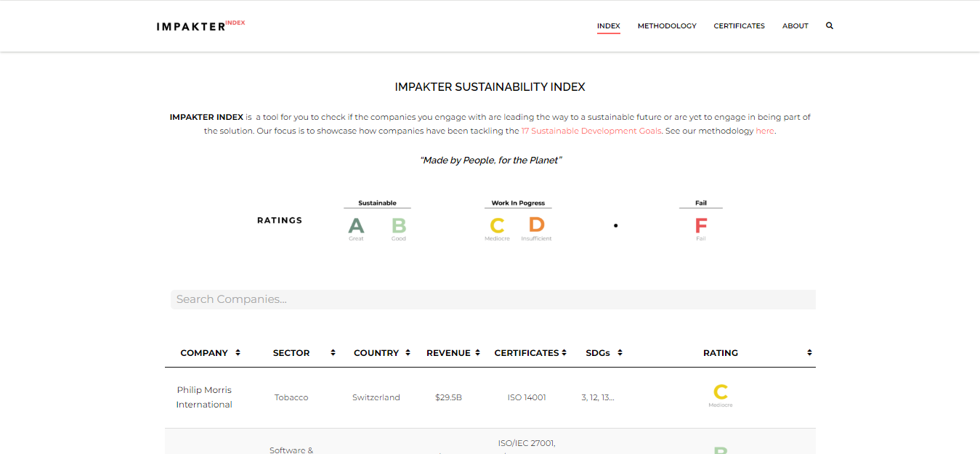Click the IMPAKTER INDEX logo
The height and width of the screenshot is (454, 980).
[x=200, y=25]
